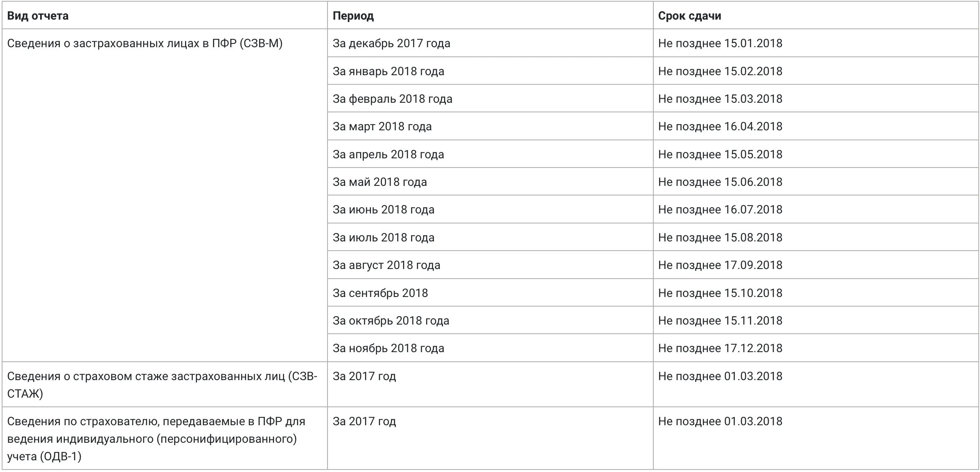This screenshot has width=980, height=472.
Task: Click the ОДВ-1 report description cell
Action: tap(165, 438)
